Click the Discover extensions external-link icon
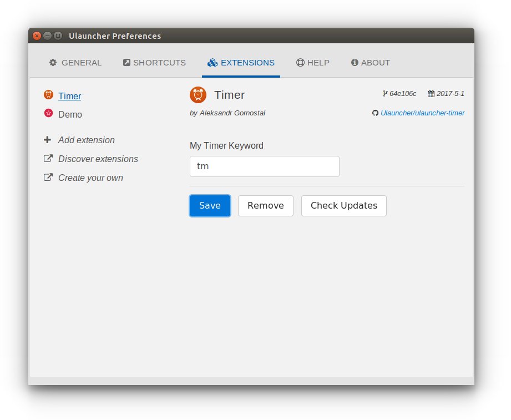The height and width of the screenshot is (420, 511). point(48,158)
